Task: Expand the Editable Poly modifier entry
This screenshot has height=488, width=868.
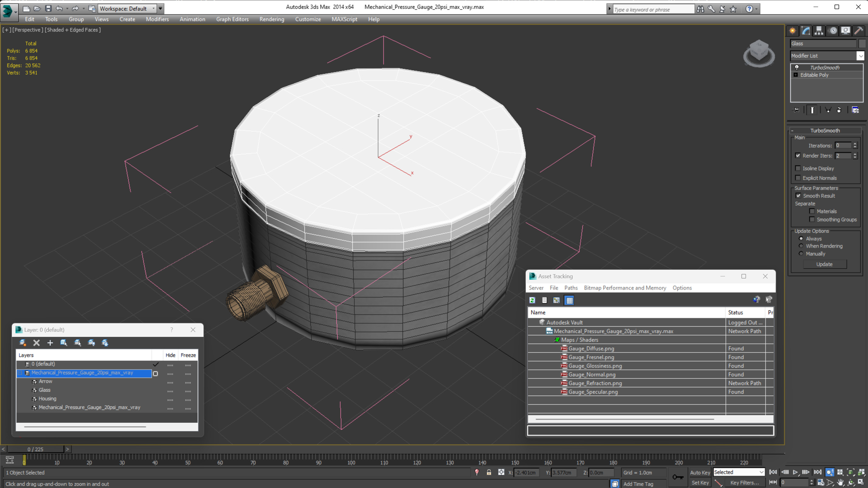Action: pyautogui.click(x=796, y=75)
